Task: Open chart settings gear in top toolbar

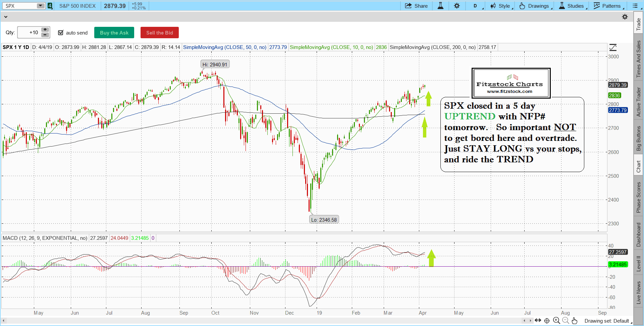Action: pos(457,6)
